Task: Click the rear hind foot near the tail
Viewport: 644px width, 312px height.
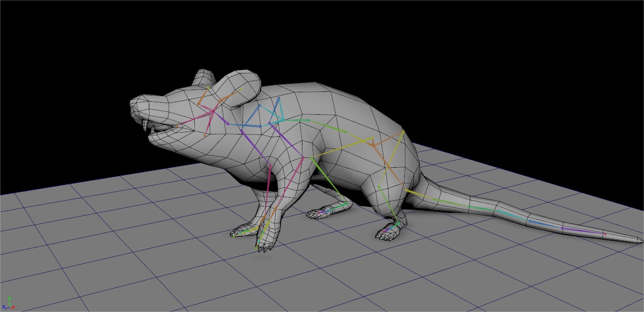Action: pos(388,233)
